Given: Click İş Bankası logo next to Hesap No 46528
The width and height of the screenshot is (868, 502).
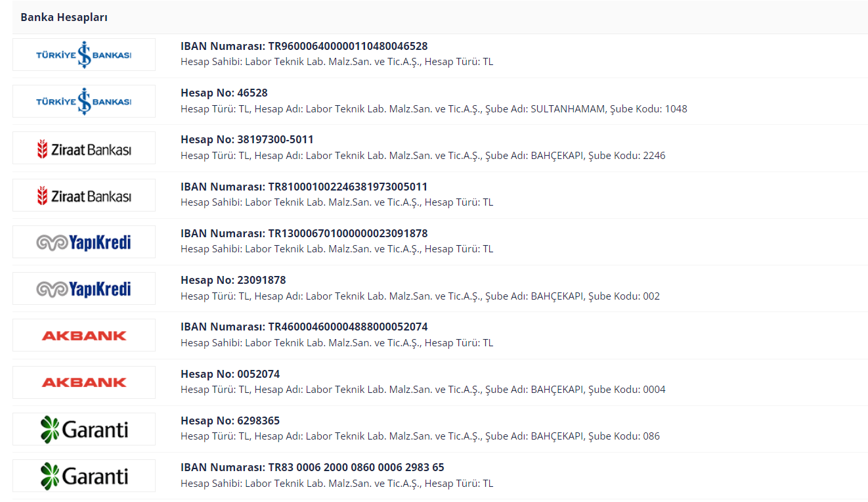Looking at the screenshot, I should 84,101.
